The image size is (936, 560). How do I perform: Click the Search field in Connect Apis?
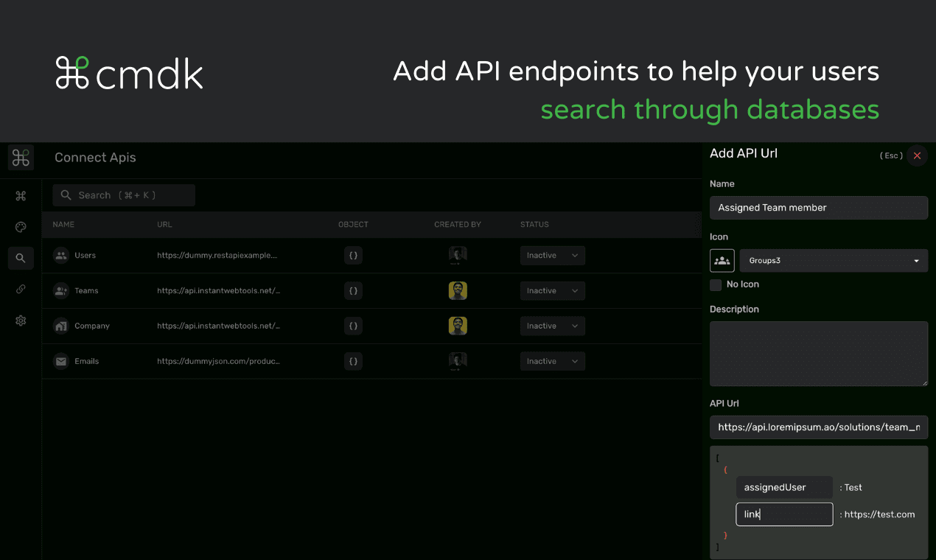[x=124, y=195]
